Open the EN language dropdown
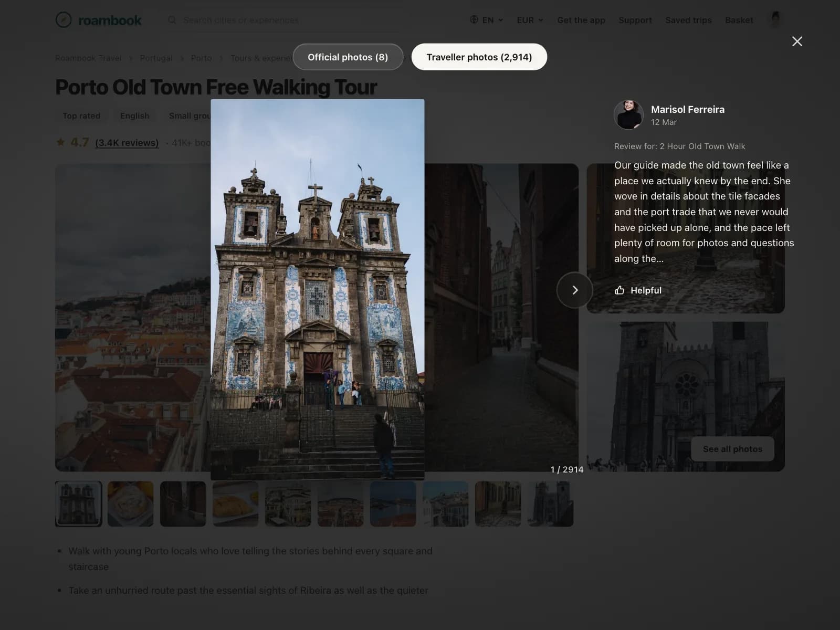This screenshot has height=630, width=840. (487, 20)
